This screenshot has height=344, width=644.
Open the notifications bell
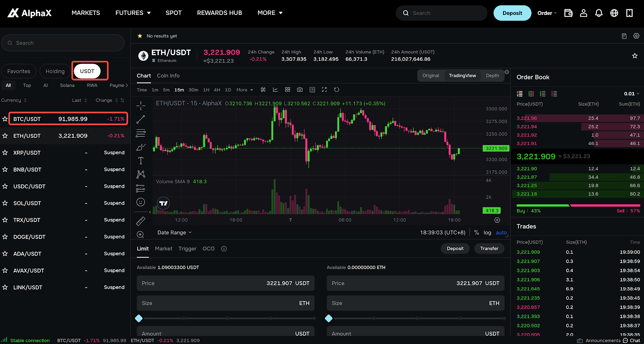point(599,13)
